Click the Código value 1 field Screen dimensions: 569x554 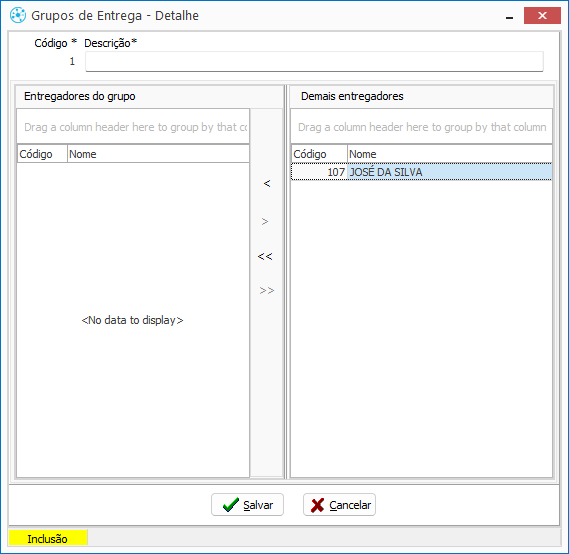click(x=72, y=61)
